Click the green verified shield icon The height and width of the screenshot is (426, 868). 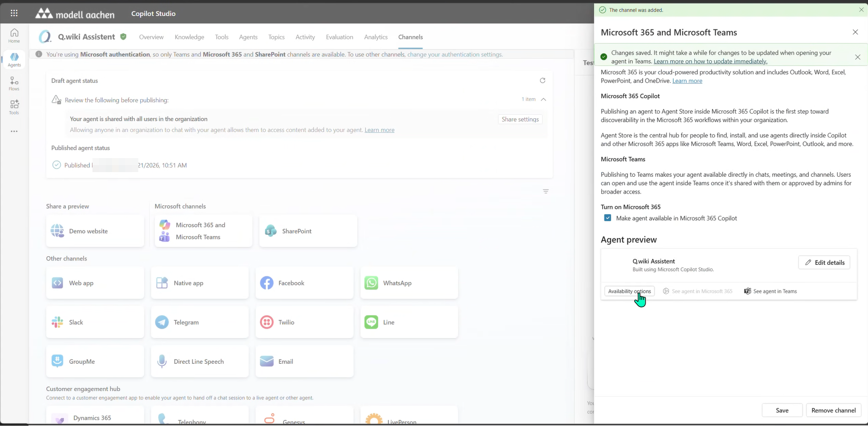[x=123, y=36]
